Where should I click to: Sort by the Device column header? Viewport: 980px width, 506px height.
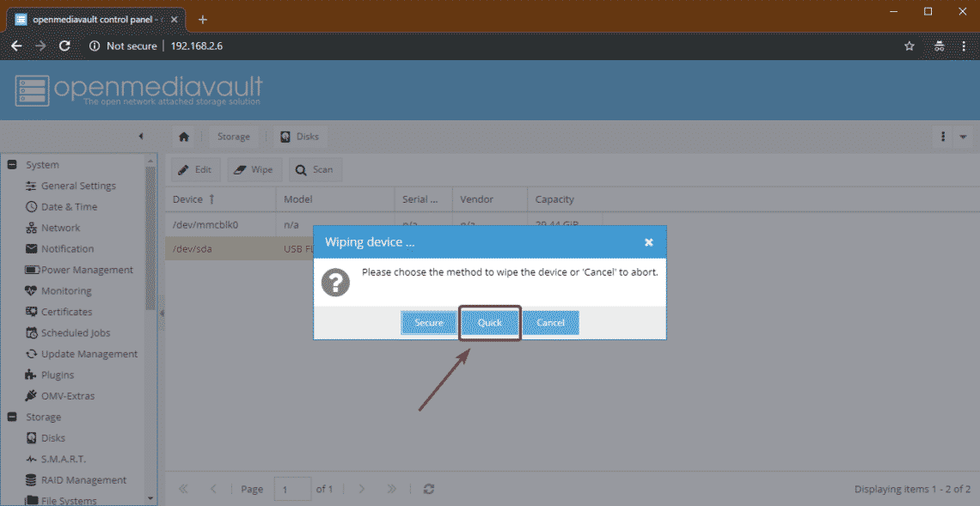coord(221,199)
